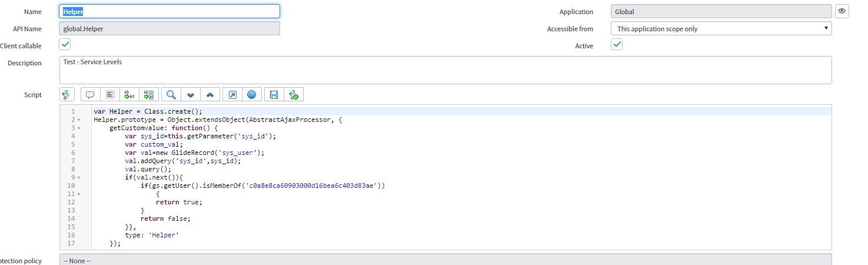Toggle full screen script editor icon
The width and height of the screenshot is (868, 265).
point(232,94)
